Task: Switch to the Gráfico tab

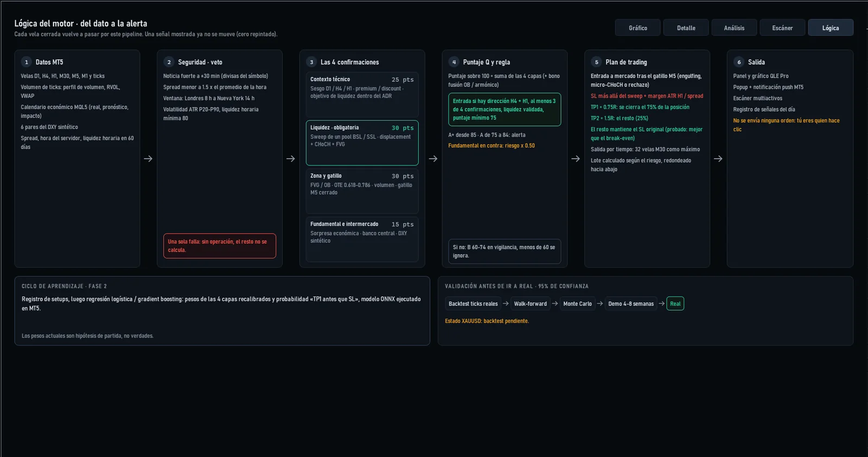Action: tap(637, 28)
